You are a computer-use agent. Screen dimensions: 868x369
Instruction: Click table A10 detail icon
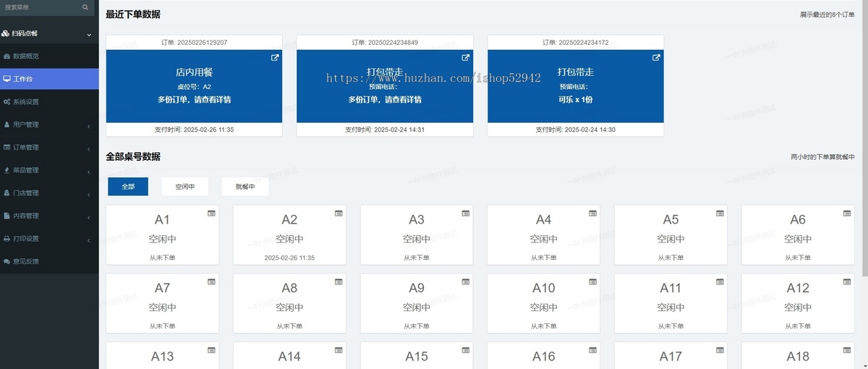click(593, 281)
